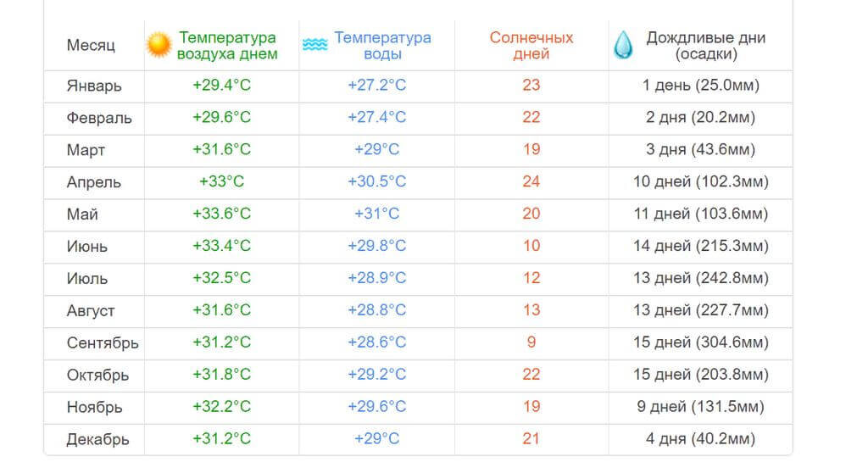Viewport: 868px width, 473px height.
Task: Select the Месяц column header
Action: 91,45
